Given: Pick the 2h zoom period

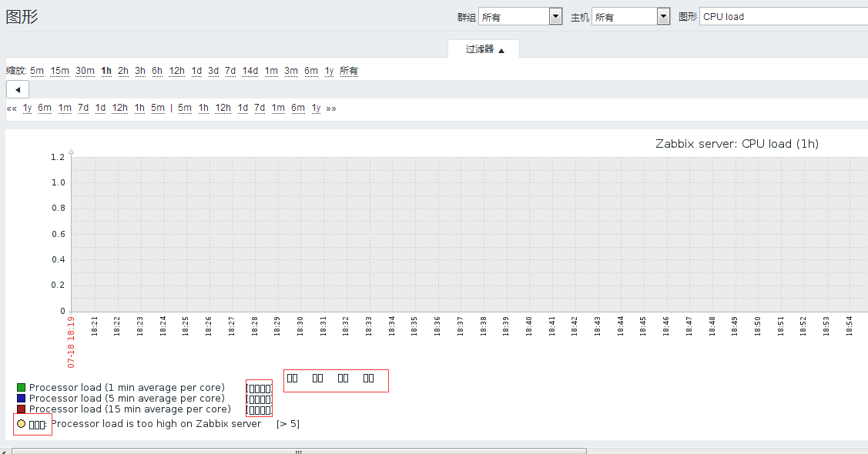Looking at the screenshot, I should 123,71.
